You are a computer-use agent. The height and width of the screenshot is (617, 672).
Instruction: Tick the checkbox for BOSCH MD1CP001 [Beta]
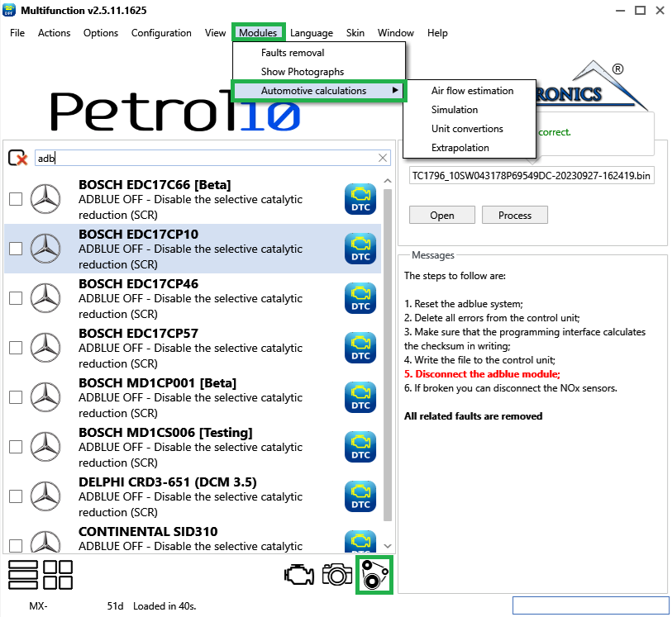(16, 397)
